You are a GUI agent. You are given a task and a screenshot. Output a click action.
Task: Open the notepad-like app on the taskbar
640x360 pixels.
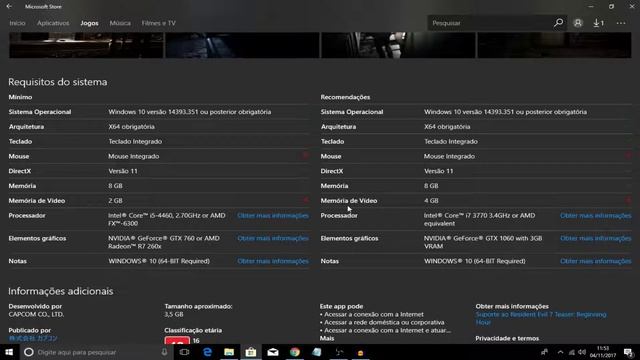(x=317, y=352)
